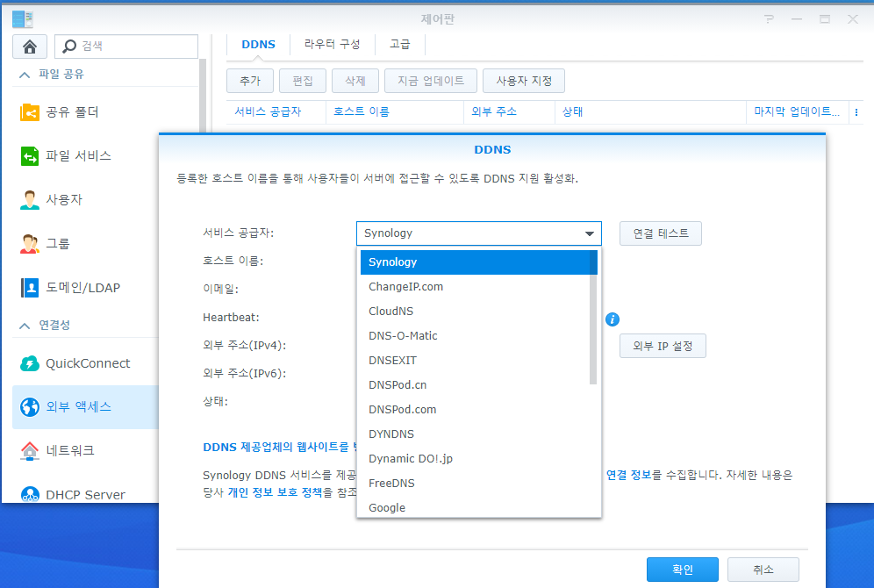Click the 추가 add button
This screenshot has width=874, height=588.
click(250, 81)
